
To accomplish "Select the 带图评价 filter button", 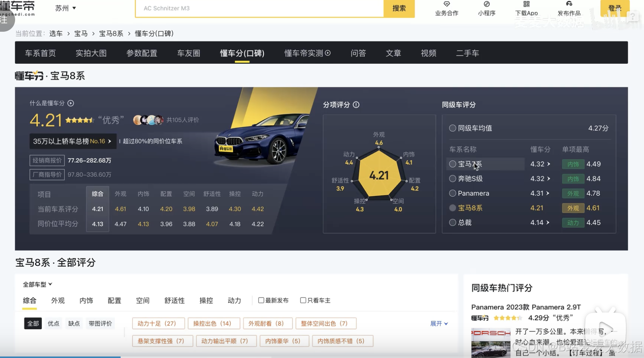I will pos(100,324).
